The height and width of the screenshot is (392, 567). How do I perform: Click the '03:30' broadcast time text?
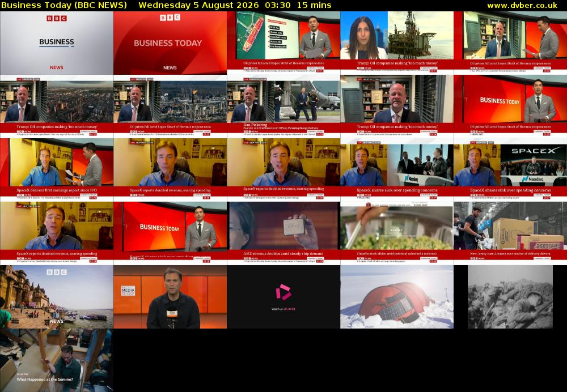click(x=277, y=5)
